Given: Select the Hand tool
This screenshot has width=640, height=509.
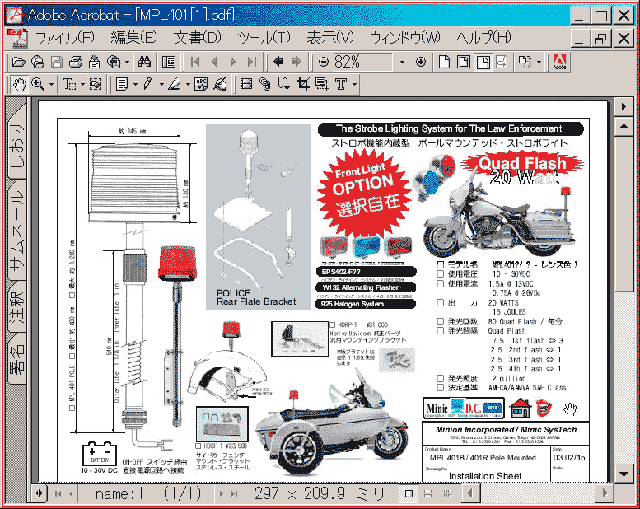Looking at the screenshot, I should 19,84.
